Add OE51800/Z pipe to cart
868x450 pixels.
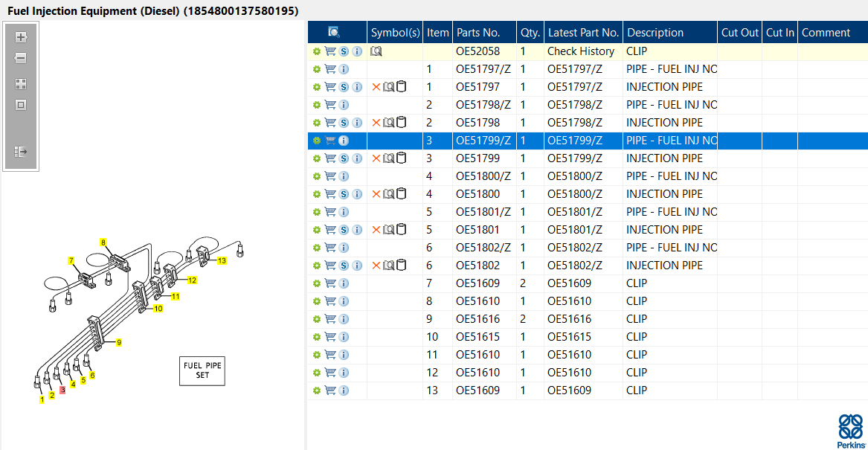330,176
